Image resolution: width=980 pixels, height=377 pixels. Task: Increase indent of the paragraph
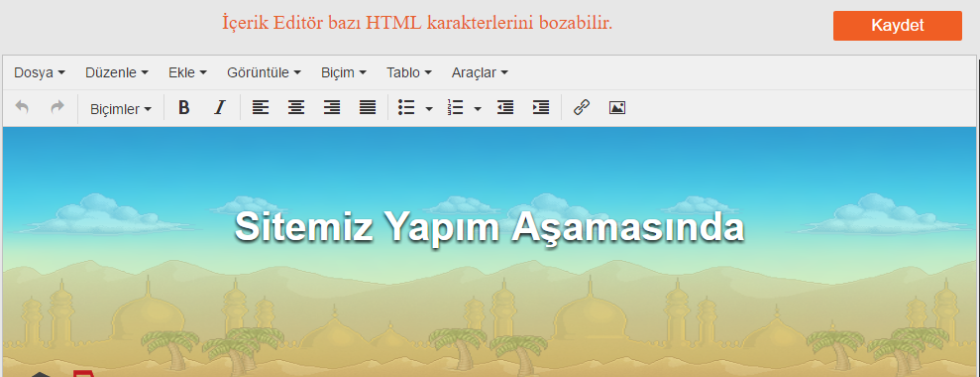tap(541, 108)
